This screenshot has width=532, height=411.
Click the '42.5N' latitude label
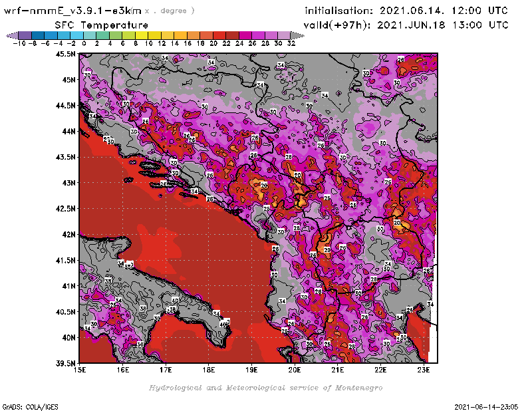(65, 208)
